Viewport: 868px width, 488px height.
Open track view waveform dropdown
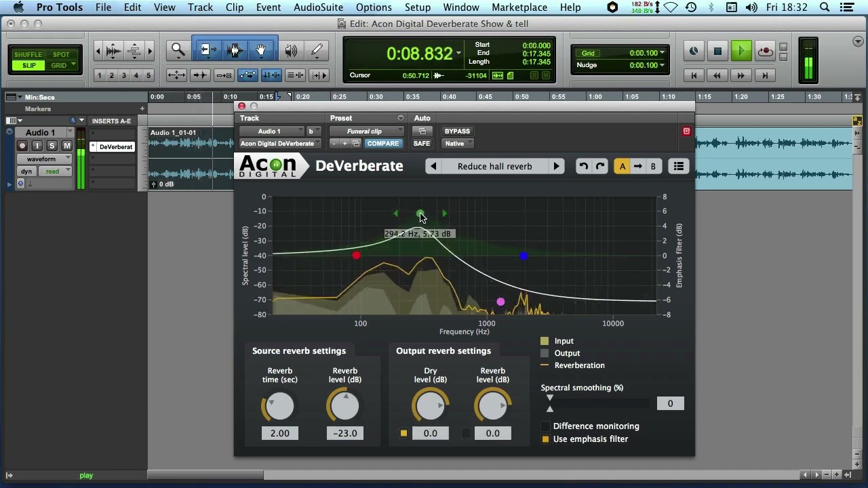[x=44, y=159]
